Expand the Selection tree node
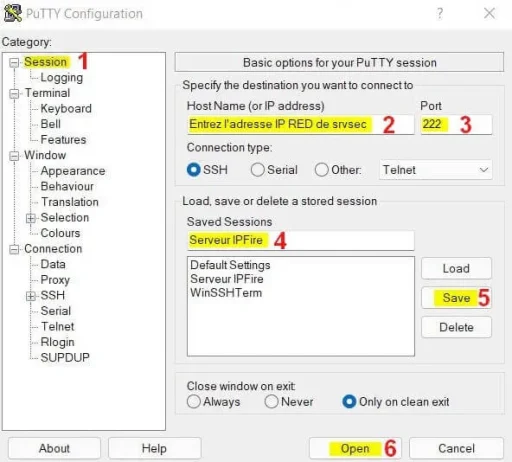Viewport: 512px width, 462px height. (31, 218)
